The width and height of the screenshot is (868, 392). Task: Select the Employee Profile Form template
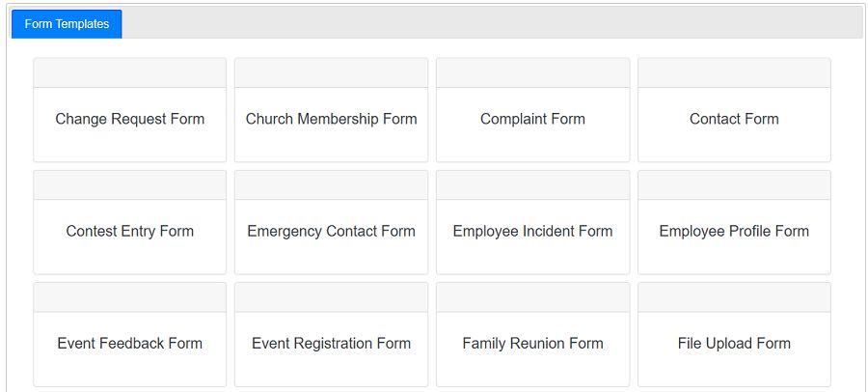point(734,232)
